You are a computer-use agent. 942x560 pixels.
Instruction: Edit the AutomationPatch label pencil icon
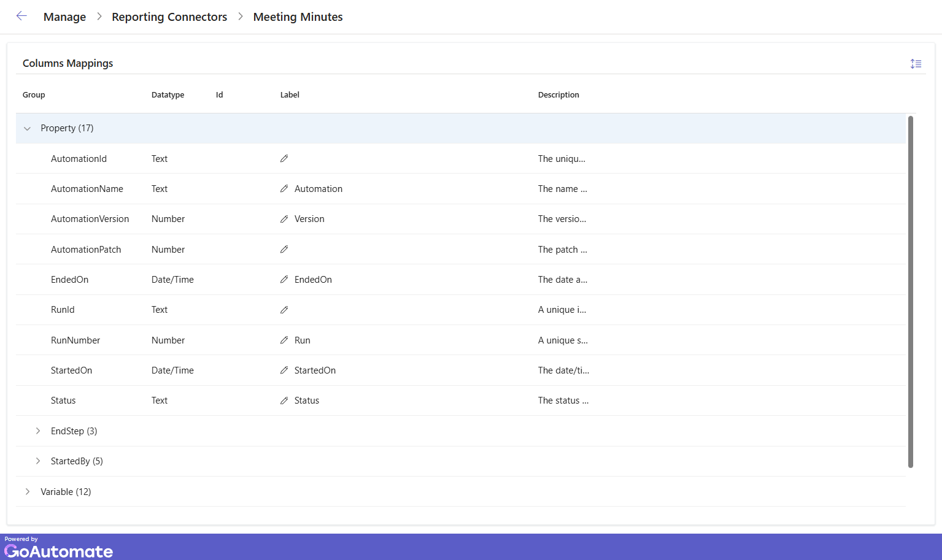tap(284, 250)
